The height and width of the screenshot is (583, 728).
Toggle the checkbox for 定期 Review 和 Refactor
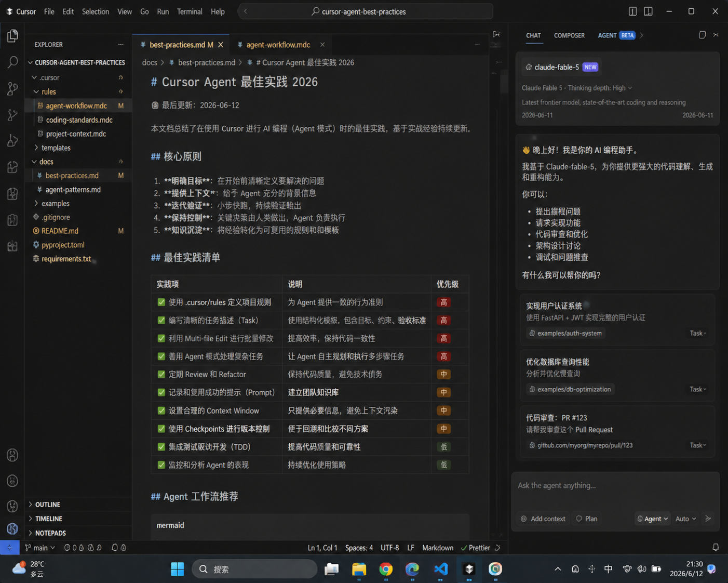click(x=161, y=375)
